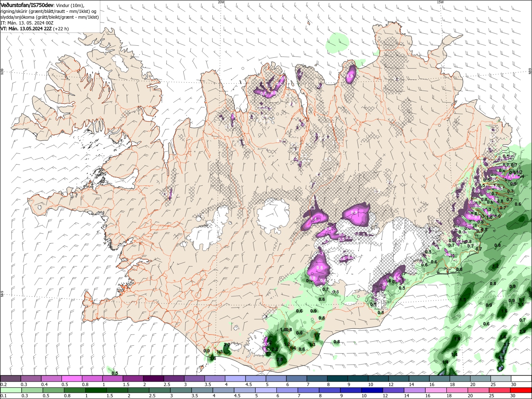Select the dark teal 8 swatch in upper legend row
This screenshot has width=532, height=399.
[337, 379]
